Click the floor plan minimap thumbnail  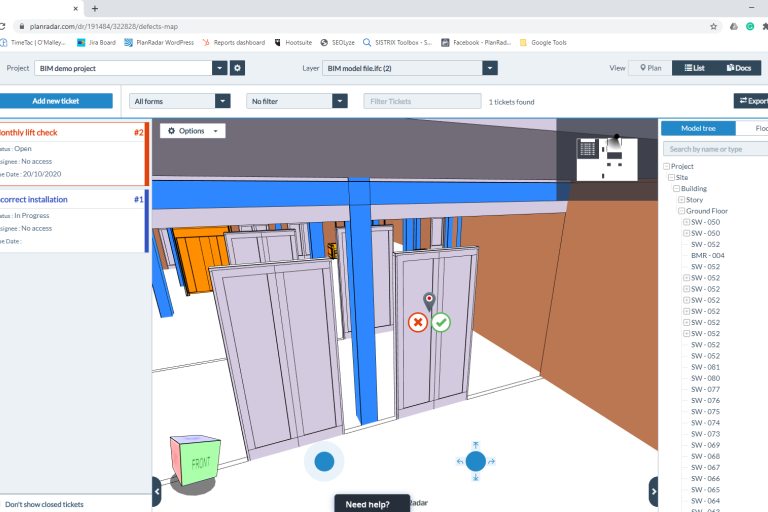(x=607, y=159)
